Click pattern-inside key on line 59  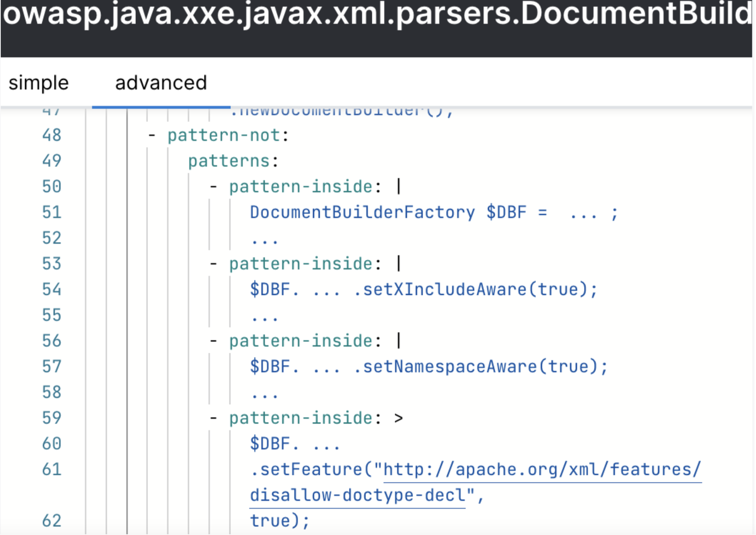tap(300, 418)
